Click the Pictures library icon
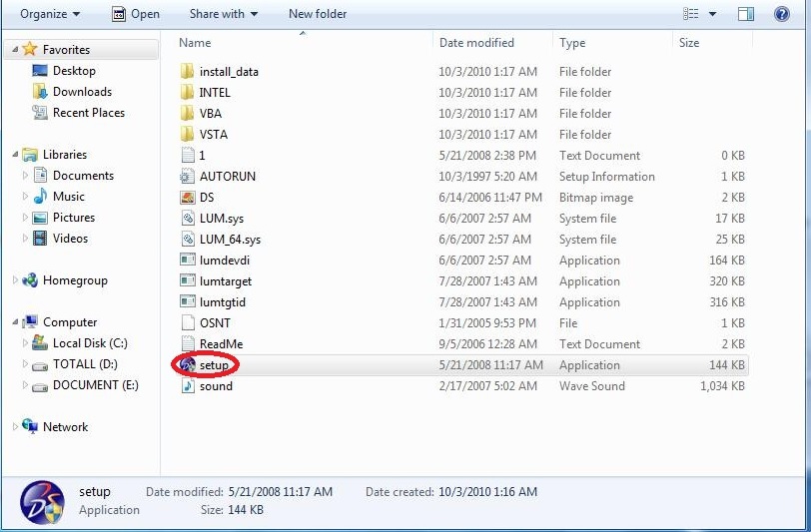811x532 pixels. tap(40, 218)
